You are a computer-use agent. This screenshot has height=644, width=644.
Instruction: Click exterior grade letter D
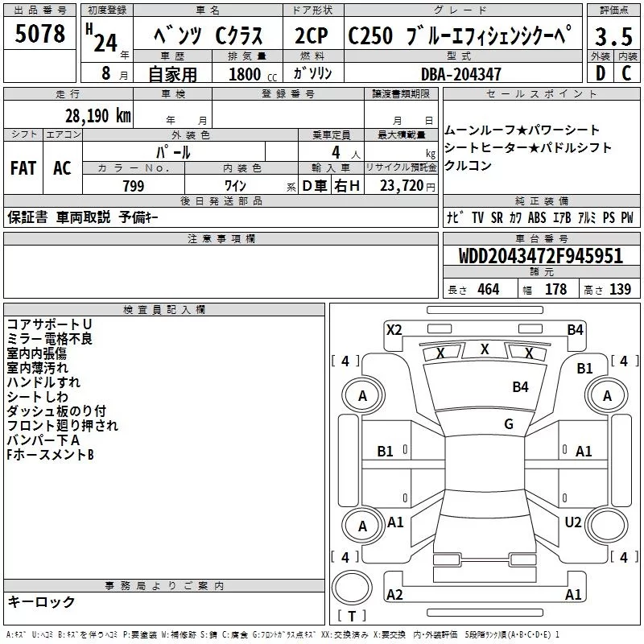click(600, 73)
